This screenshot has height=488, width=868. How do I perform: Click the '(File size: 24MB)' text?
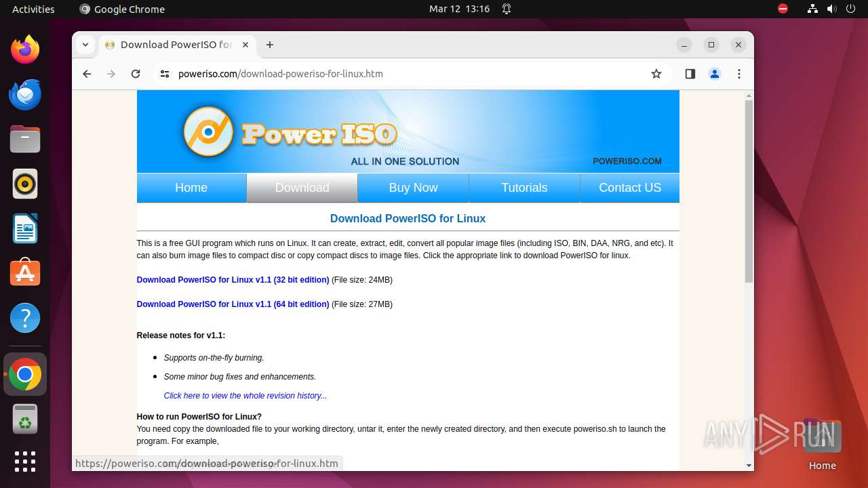click(362, 280)
